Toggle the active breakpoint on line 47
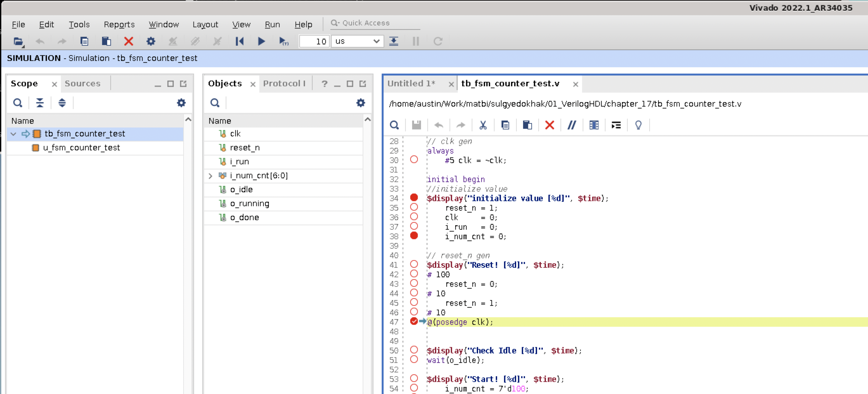Screen dimensions: 868x394 coord(414,321)
